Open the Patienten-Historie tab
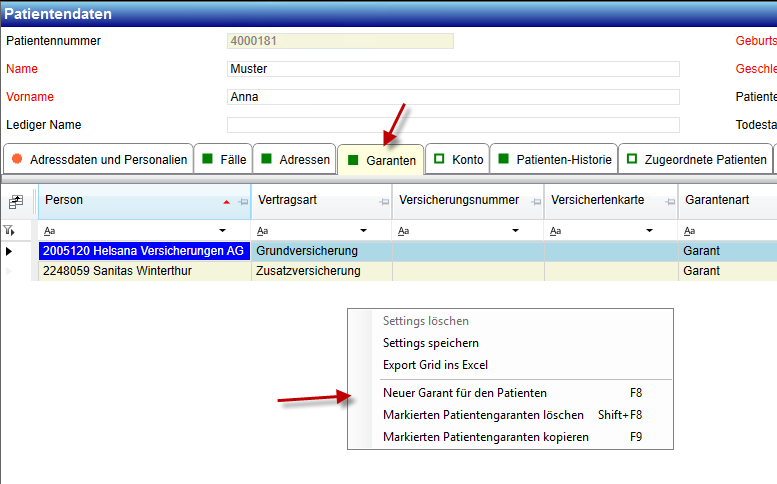This screenshot has width=777, height=484. (x=554, y=159)
